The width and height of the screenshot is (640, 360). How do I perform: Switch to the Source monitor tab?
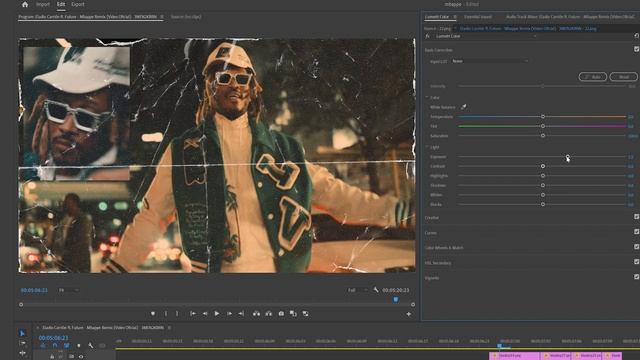pos(186,17)
